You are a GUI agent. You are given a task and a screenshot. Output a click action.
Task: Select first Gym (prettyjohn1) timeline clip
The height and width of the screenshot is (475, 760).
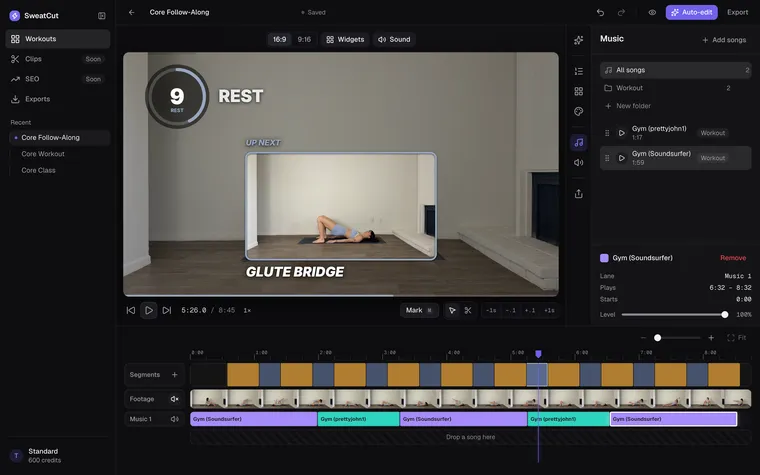[x=359, y=419]
